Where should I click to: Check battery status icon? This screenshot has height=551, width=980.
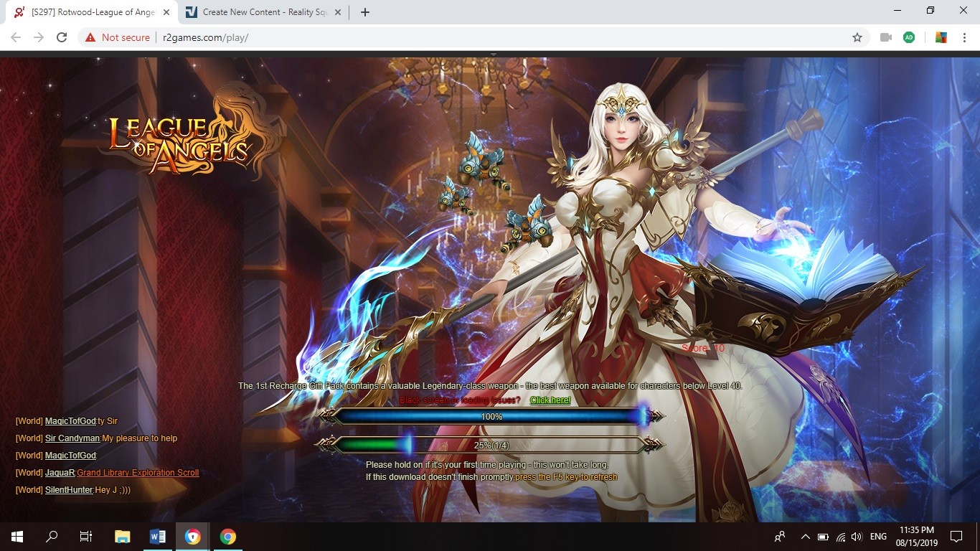tap(823, 537)
